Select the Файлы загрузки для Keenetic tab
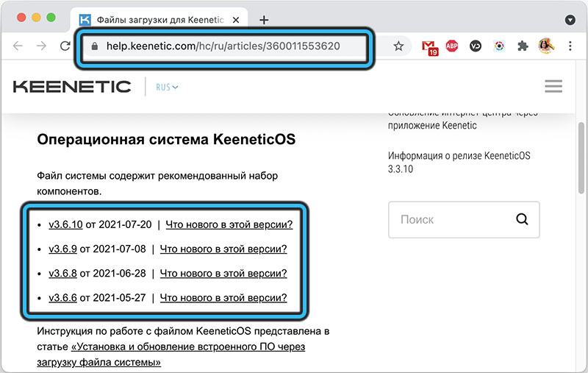The image size is (588, 373). click(159, 20)
